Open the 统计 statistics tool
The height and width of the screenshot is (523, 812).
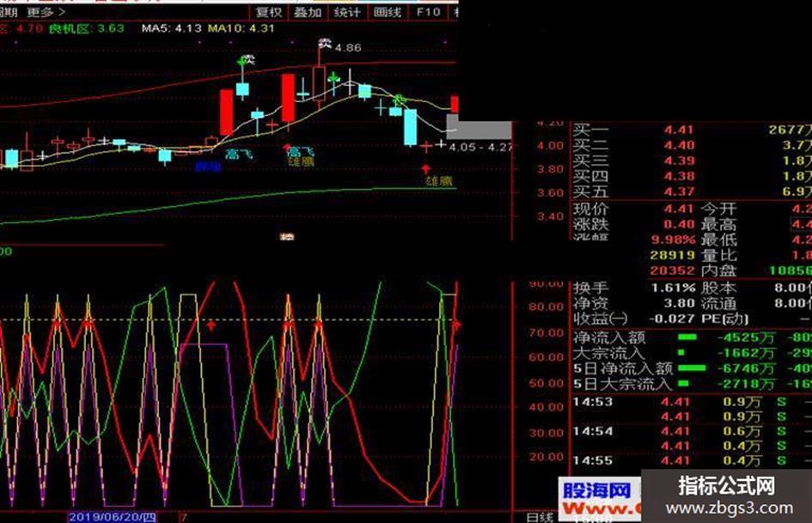(x=347, y=12)
